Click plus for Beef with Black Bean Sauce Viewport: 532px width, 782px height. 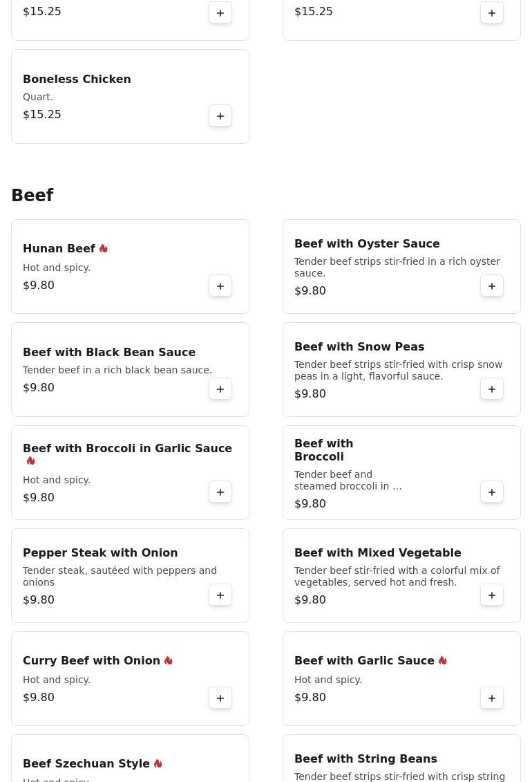(x=220, y=389)
